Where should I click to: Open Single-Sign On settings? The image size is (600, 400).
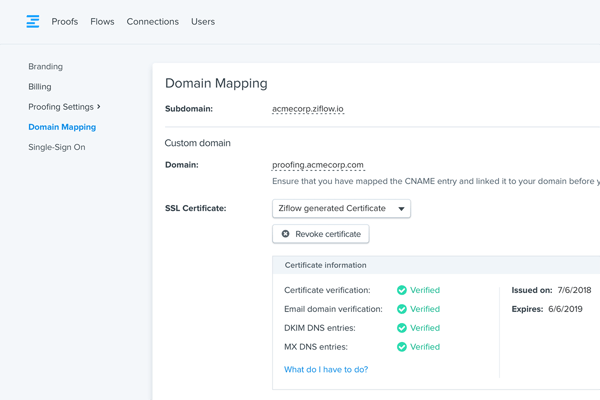[x=56, y=147]
